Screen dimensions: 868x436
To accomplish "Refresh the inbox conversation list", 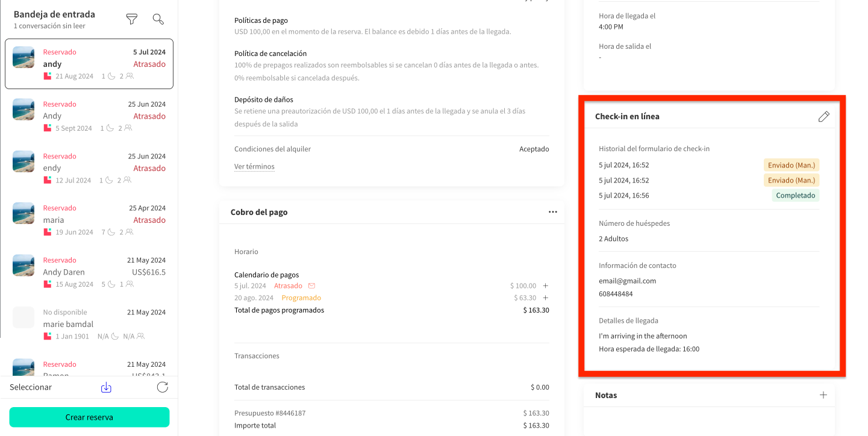I will coord(162,387).
